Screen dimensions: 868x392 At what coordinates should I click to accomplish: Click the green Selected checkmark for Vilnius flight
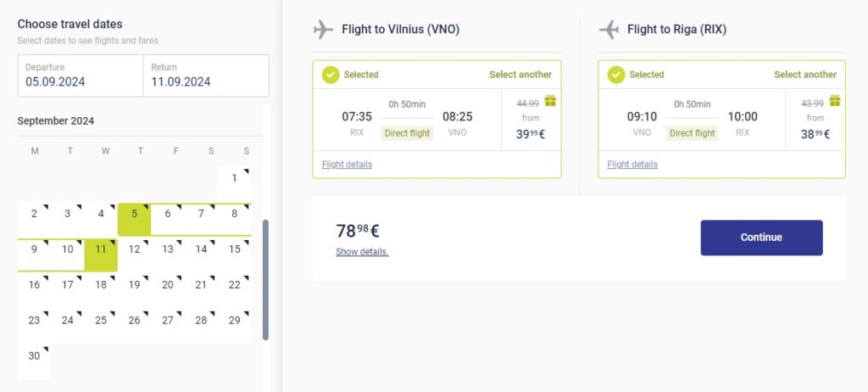click(x=331, y=75)
